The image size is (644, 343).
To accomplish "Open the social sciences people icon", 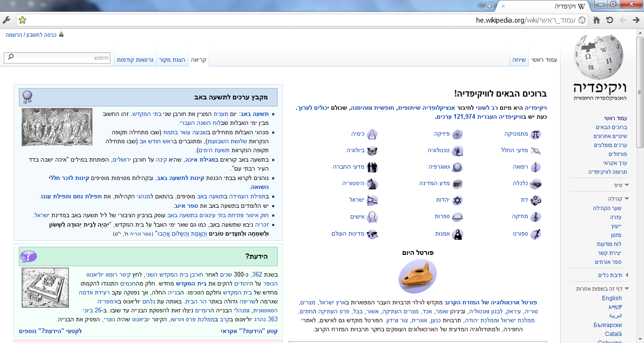I will tap(372, 167).
